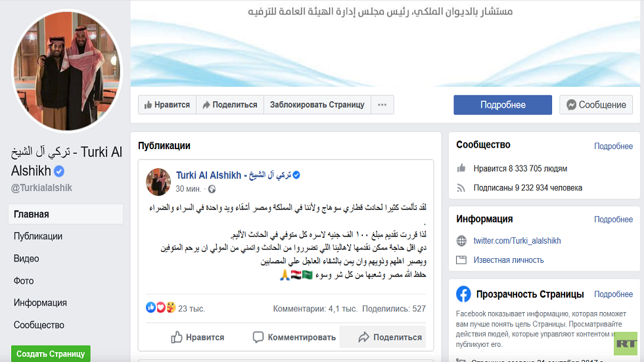Share the page via Поделиться button
This screenshot has height=362, width=644.
(230, 104)
